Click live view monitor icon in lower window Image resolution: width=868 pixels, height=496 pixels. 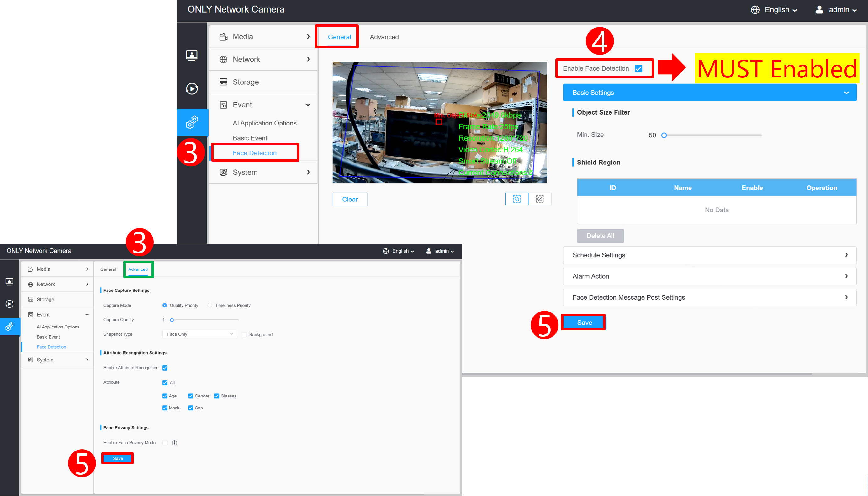coord(9,281)
